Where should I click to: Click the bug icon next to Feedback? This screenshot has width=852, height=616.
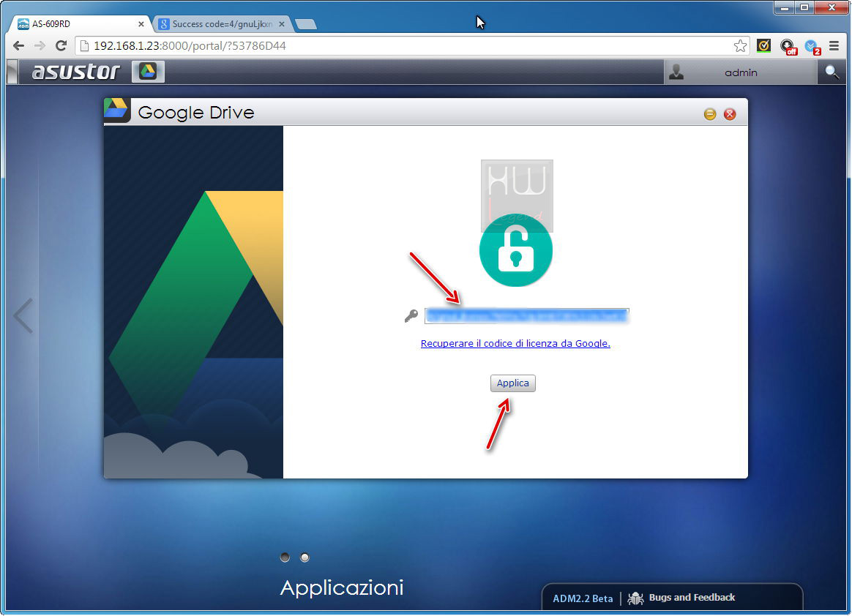point(635,598)
